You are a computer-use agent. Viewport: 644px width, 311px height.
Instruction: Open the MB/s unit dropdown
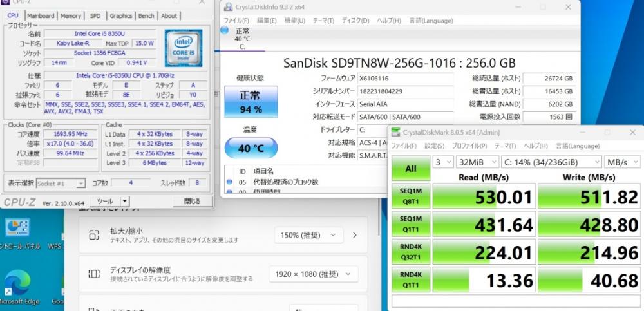(622, 162)
